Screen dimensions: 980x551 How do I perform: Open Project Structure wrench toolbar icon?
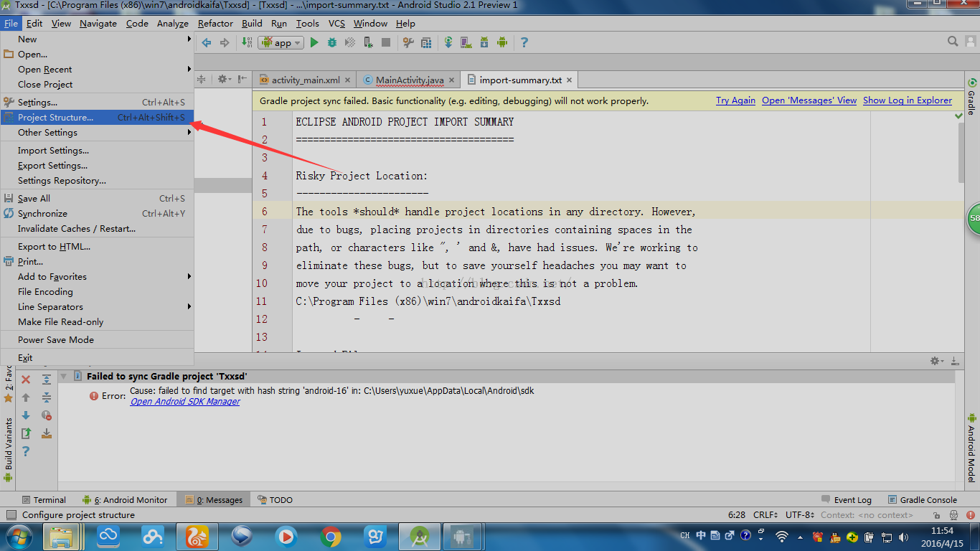[x=408, y=43]
